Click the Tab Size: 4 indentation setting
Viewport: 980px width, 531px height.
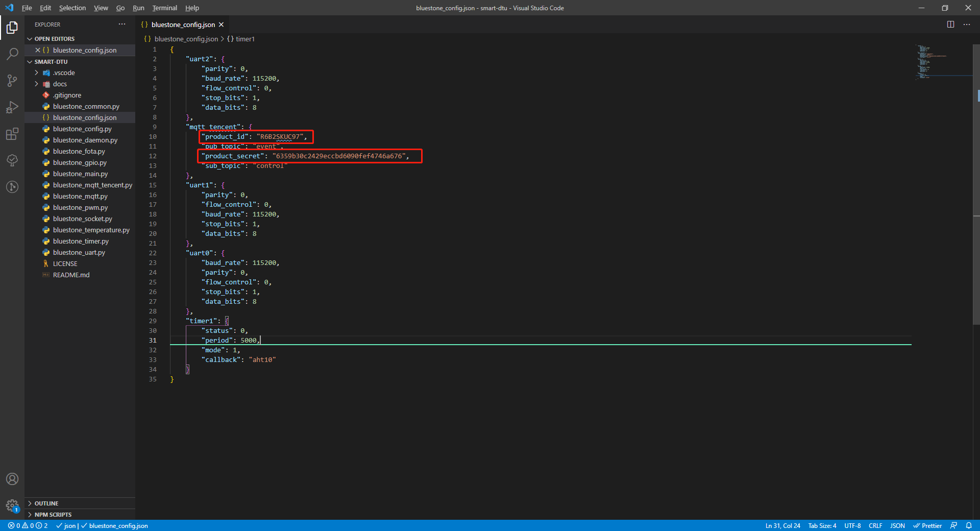pyautogui.click(x=822, y=525)
